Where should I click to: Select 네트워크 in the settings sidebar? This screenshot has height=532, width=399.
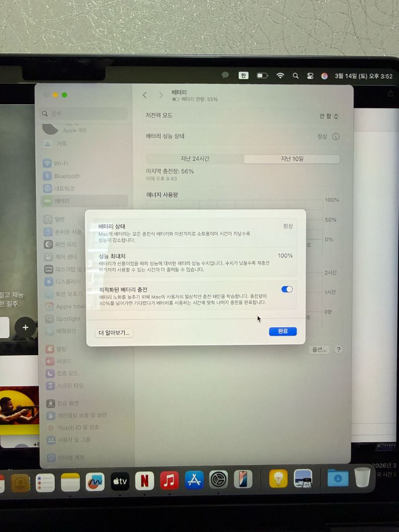59,188
